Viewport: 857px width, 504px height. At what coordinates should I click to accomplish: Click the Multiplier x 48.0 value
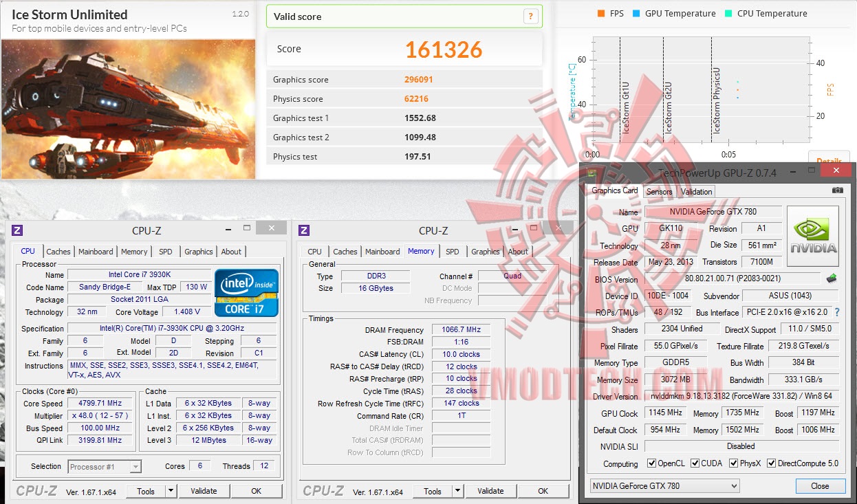(101, 416)
